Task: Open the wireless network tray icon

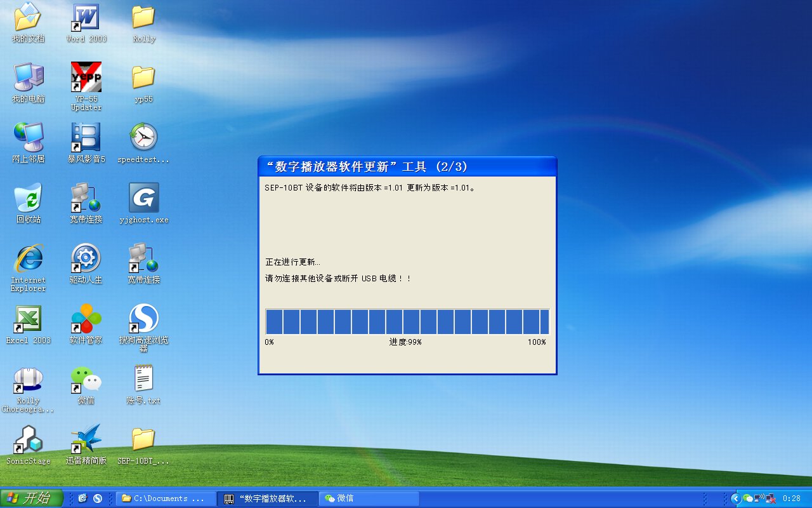Action: tap(759, 498)
